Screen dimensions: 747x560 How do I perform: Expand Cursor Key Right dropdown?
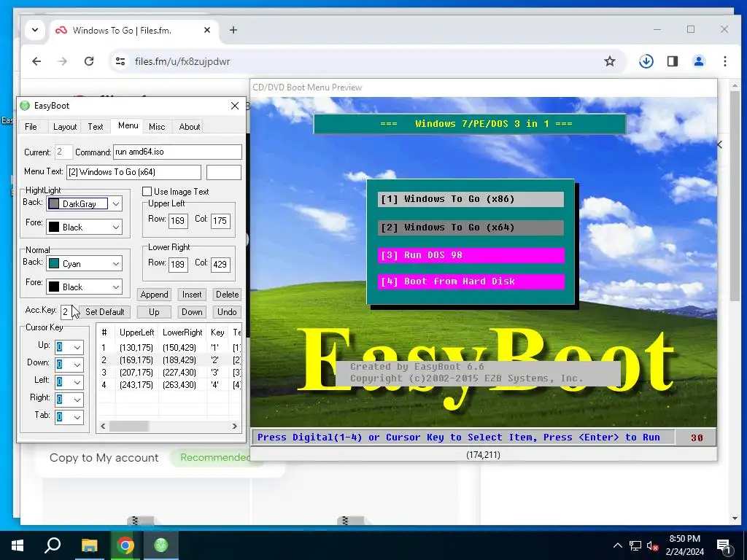77,400
